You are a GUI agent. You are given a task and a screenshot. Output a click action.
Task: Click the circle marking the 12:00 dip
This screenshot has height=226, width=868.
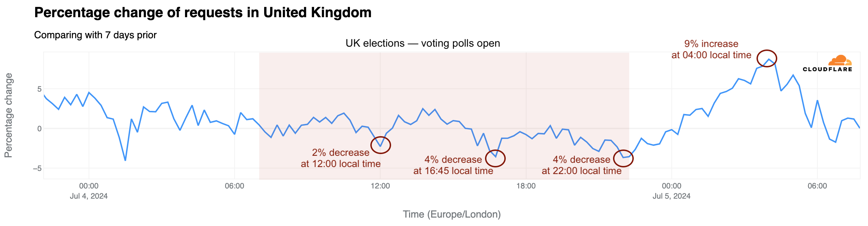point(381,145)
